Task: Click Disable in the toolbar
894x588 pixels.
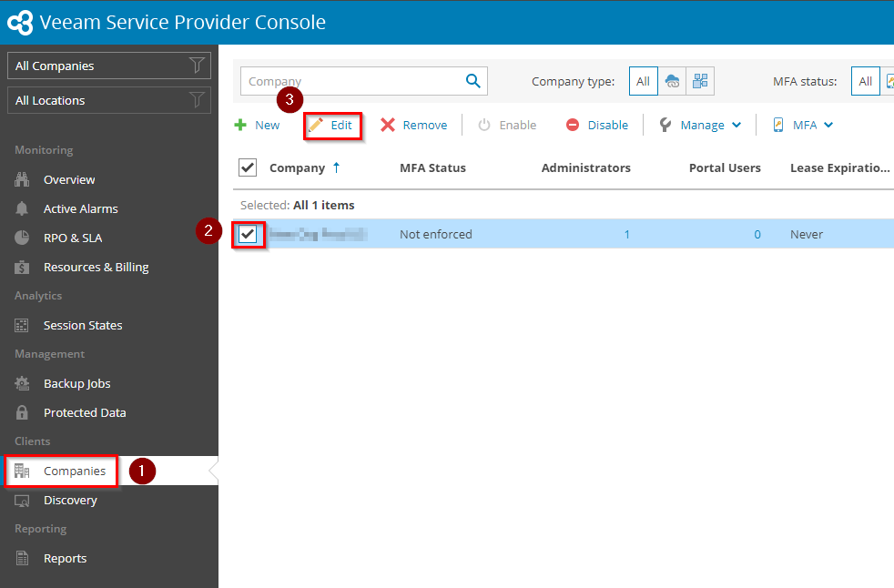Action: [597, 125]
